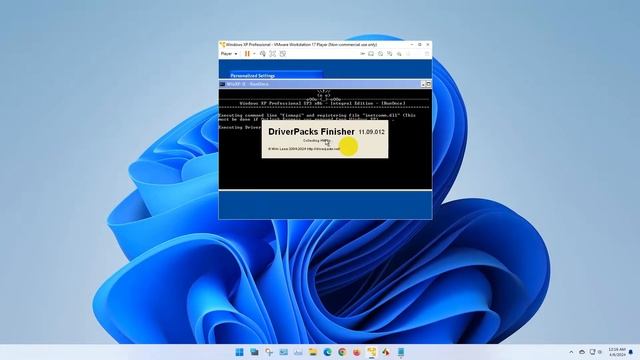The width and height of the screenshot is (640, 360).
Task: Maximize the RunOnce console window inside the VM
Action: click(428, 84)
